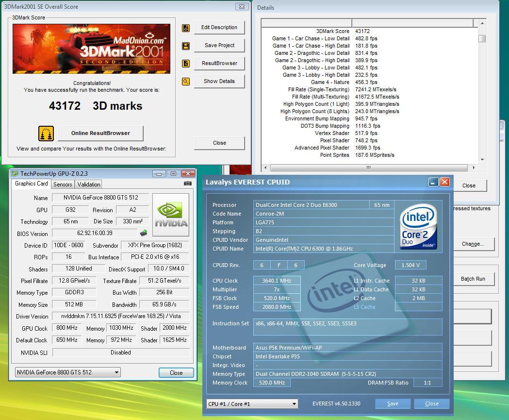Select the Graphics Card tab in GPU-Z
Screen dimensions: 509x420
point(32,184)
